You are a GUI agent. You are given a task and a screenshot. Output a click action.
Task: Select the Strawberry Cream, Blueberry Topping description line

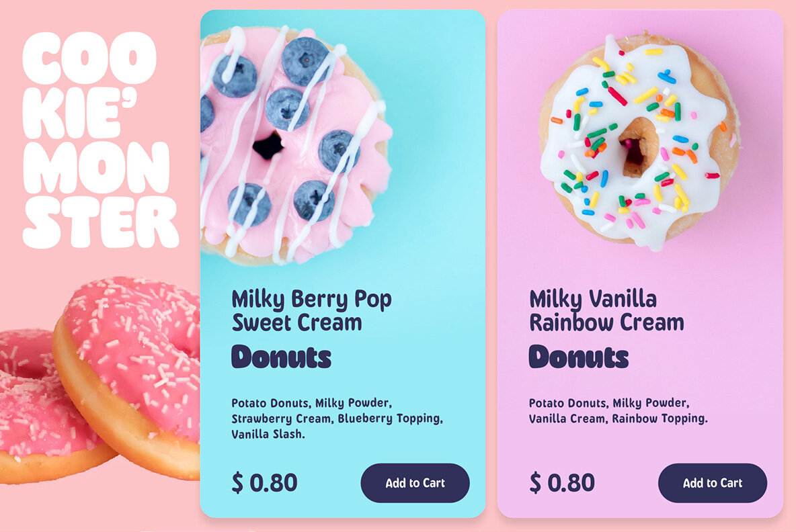pyautogui.click(x=337, y=418)
